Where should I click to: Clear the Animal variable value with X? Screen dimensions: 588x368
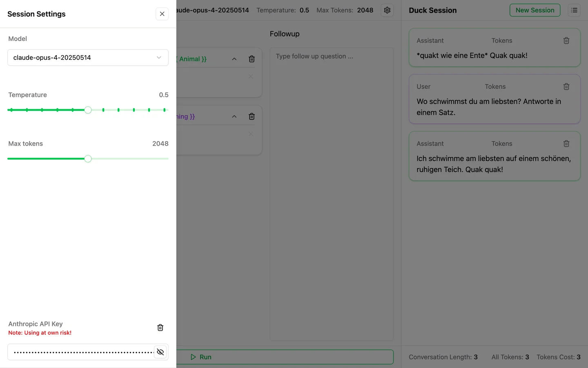251,76
